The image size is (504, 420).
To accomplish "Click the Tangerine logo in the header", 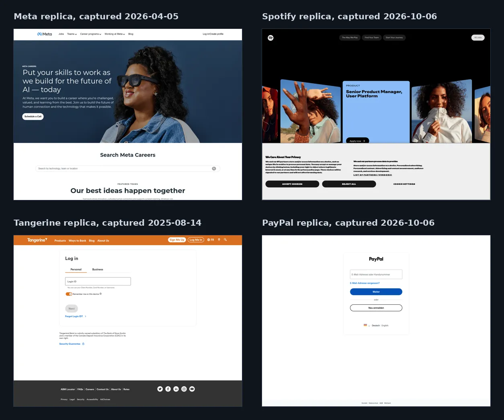I will pyautogui.click(x=37, y=240).
